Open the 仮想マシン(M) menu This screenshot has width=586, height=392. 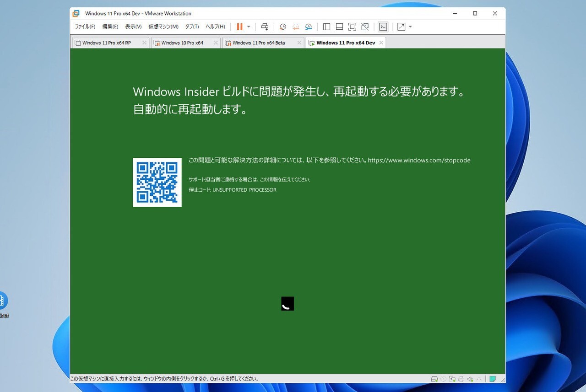tap(163, 27)
